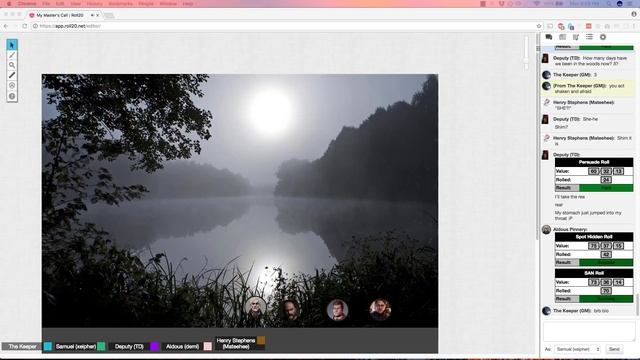
Task: Click Samuel (xeipher) green color swatch
Action: (x=101, y=346)
